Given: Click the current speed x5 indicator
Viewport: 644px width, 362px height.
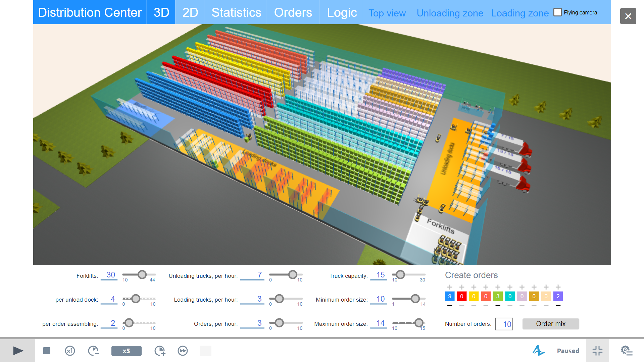Looking at the screenshot, I should [x=126, y=351].
